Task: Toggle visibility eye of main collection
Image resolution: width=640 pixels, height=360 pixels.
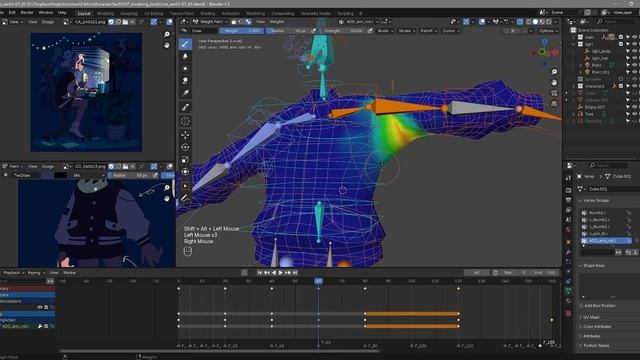Action: (634, 37)
